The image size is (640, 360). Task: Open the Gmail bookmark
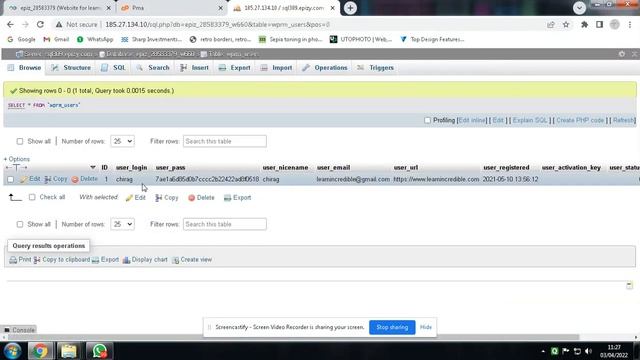(x=56, y=39)
